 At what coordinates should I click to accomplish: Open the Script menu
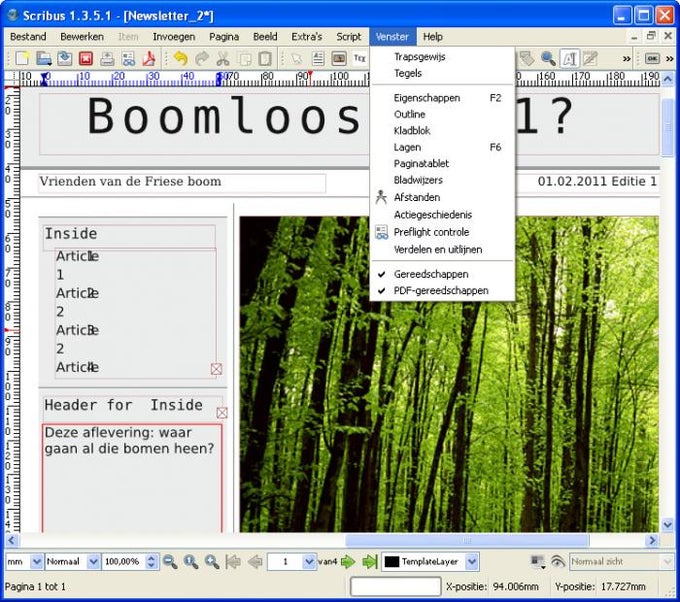(x=349, y=37)
